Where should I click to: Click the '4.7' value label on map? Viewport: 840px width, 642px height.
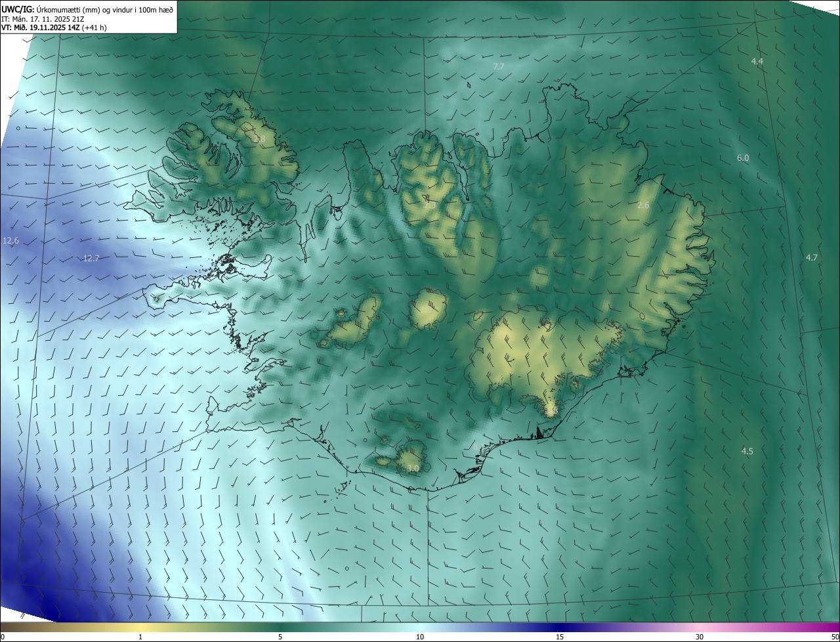(812, 257)
